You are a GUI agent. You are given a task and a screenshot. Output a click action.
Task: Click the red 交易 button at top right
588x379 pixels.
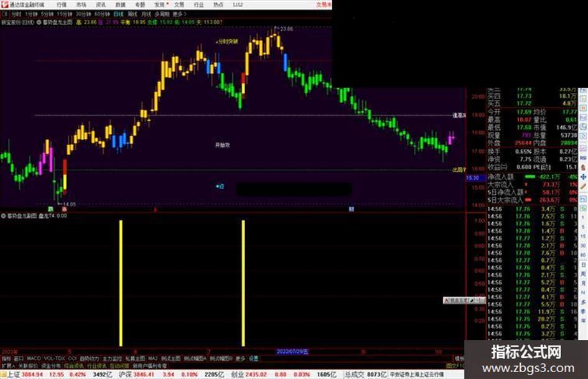[x=324, y=4]
